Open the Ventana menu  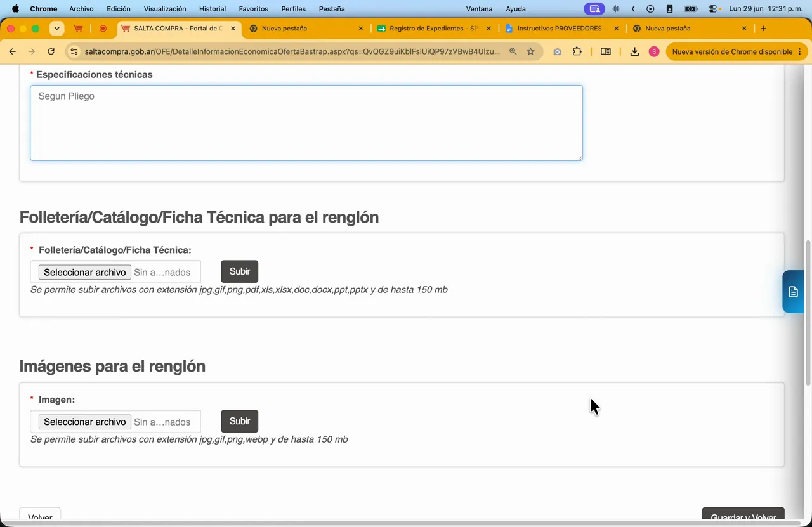pyautogui.click(x=479, y=9)
